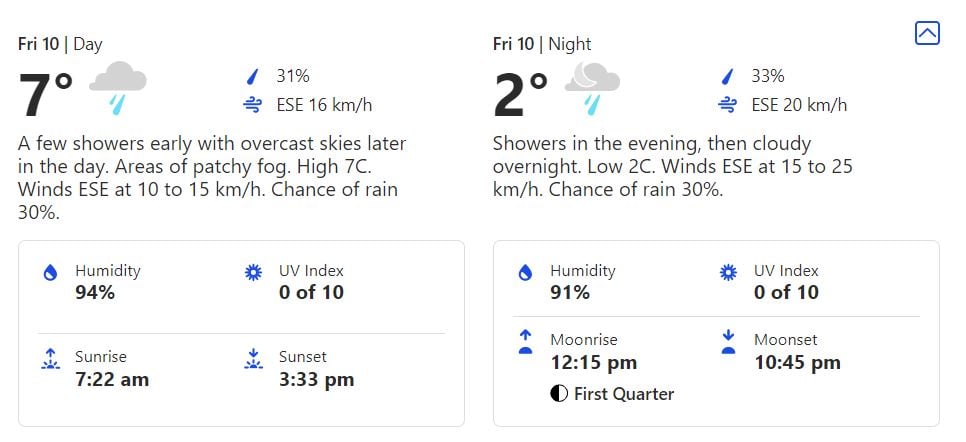Click the Fri 10 Day heading
Viewport: 966px width, 442px height.
click(x=60, y=44)
